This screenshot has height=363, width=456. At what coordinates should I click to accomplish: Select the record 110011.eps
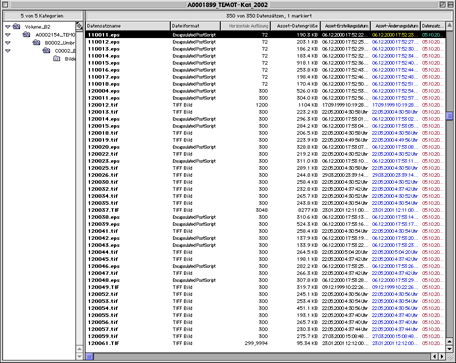tap(265, 35)
